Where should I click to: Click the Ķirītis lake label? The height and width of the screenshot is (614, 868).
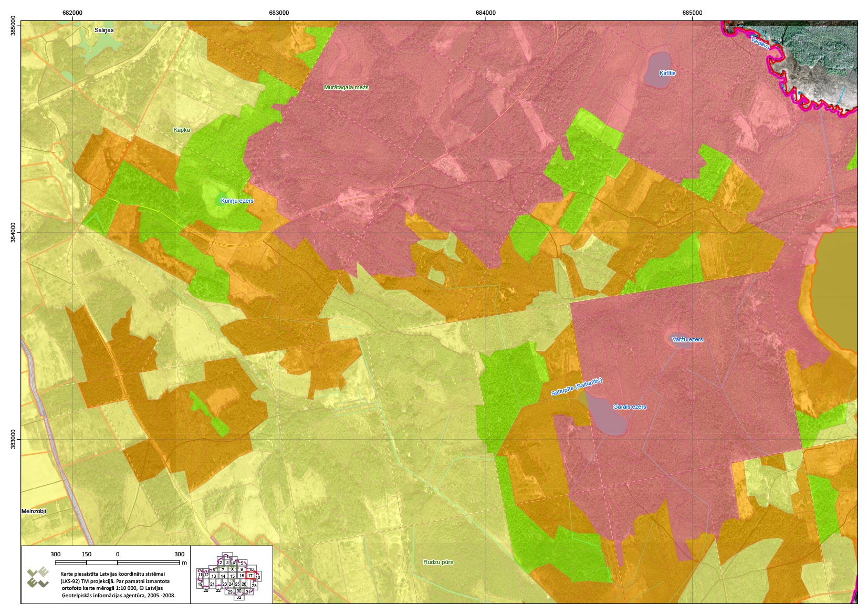coord(667,73)
